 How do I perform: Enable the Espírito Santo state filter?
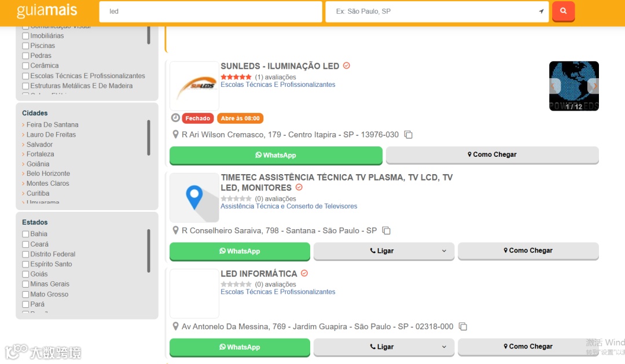tap(25, 264)
